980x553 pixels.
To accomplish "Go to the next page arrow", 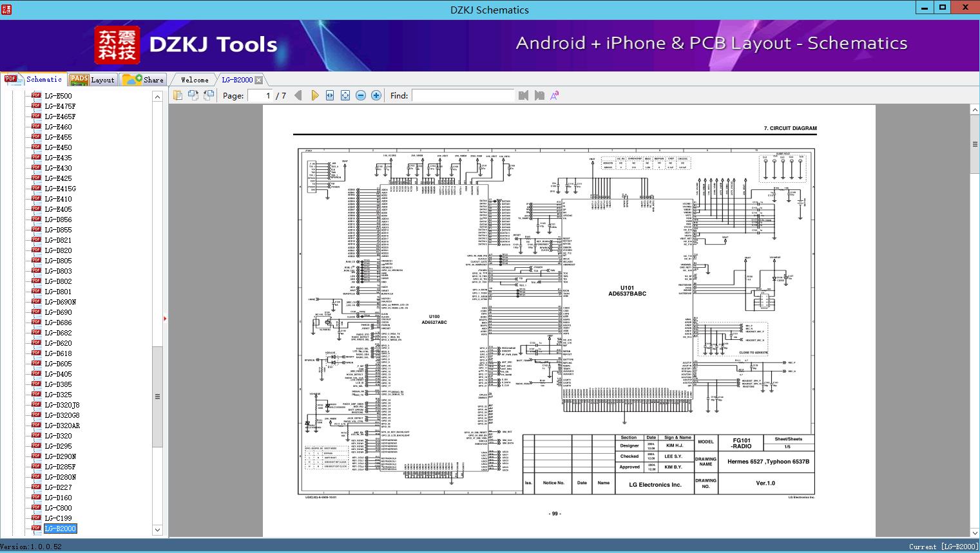I will (x=314, y=95).
